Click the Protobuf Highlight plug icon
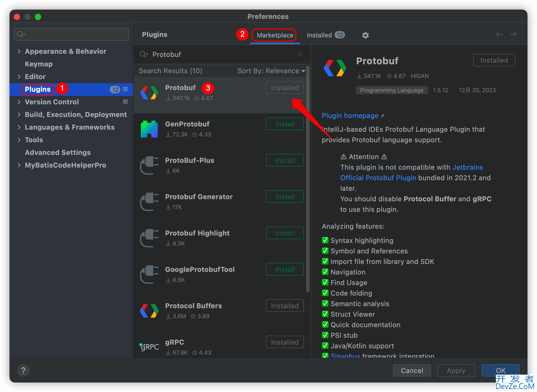This screenshot has height=392, width=537. (x=149, y=238)
